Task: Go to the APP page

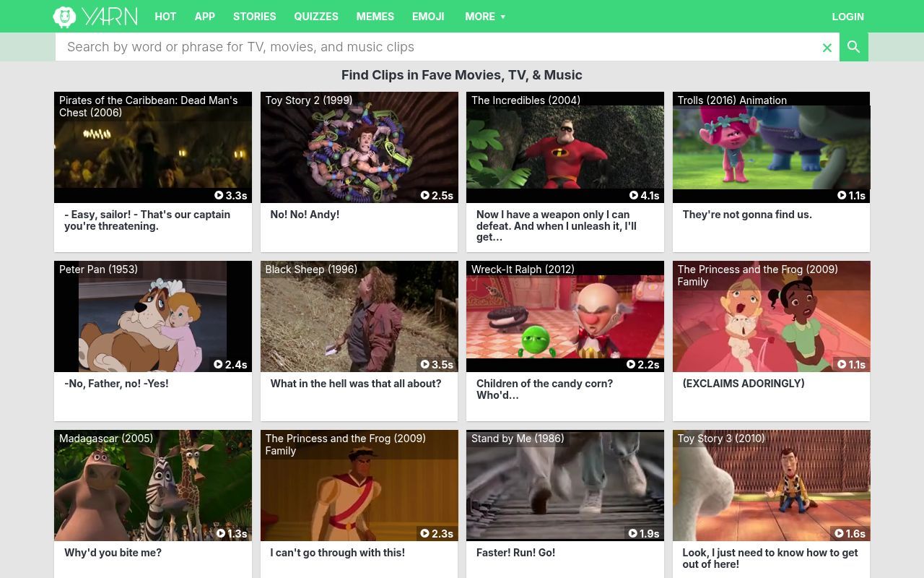Action: [205, 17]
